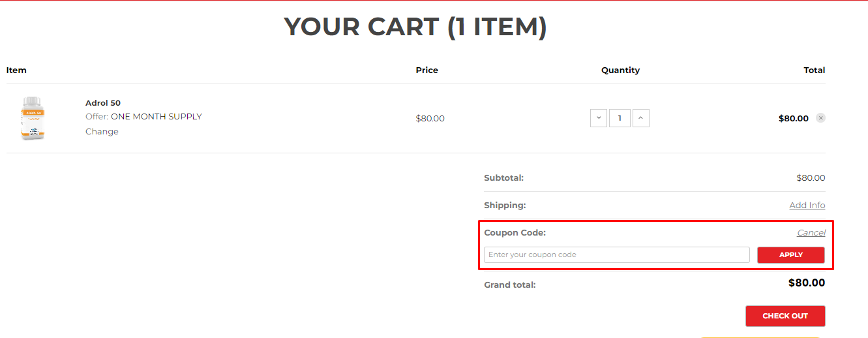The image size is (868, 338).
Task: Click the Item column header
Action: [x=16, y=70]
